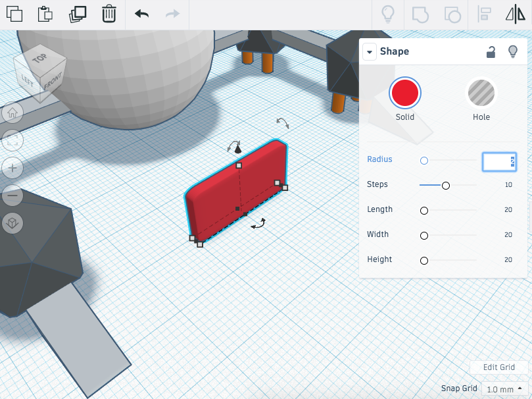Zoom in with the plus button
This screenshot has height=399, width=532.
(x=12, y=168)
